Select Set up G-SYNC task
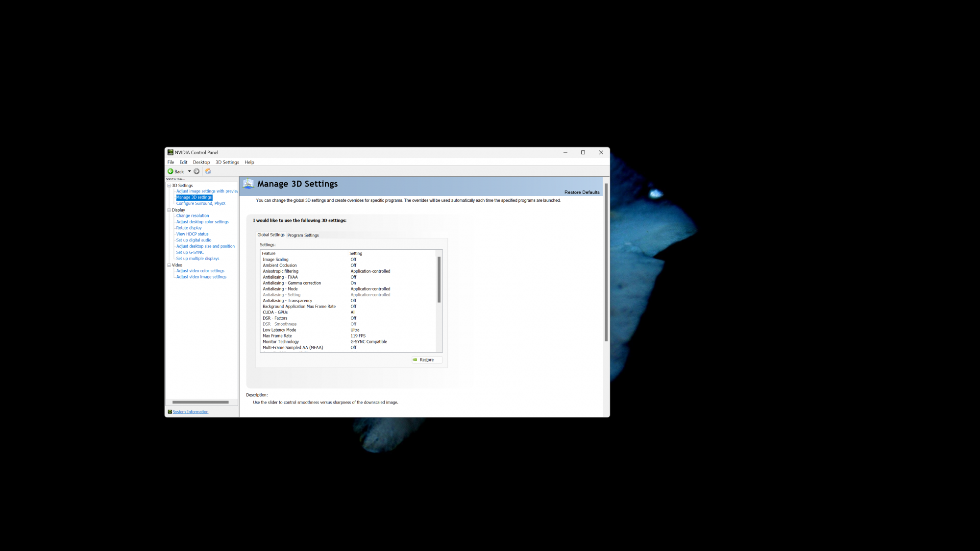Image resolution: width=980 pixels, height=551 pixels. click(190, 253)
